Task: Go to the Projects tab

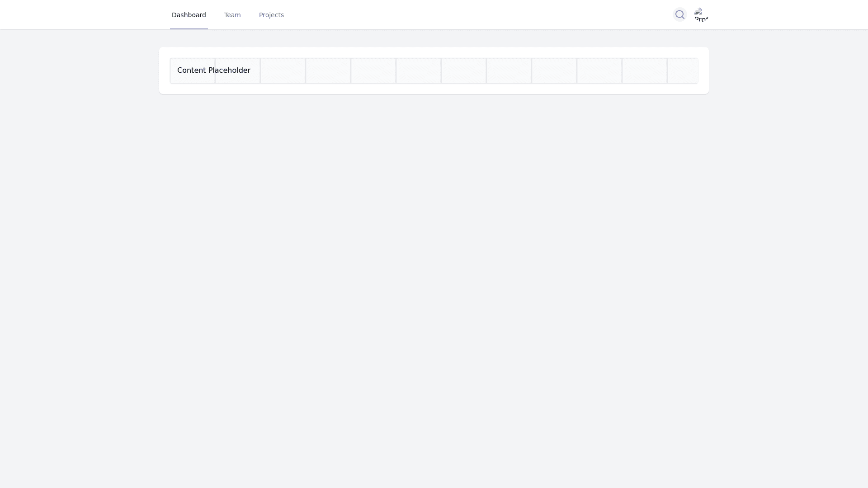Action: (271, 15)
